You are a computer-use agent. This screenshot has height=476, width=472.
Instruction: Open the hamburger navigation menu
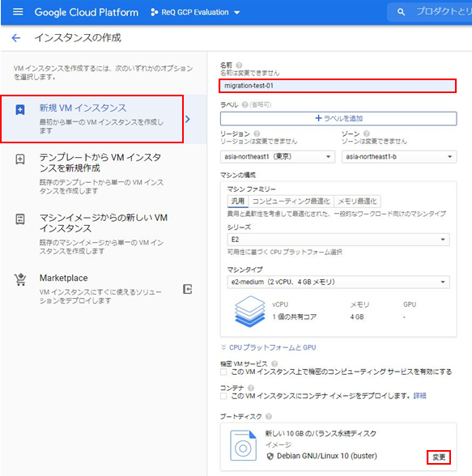coord(18,12)
